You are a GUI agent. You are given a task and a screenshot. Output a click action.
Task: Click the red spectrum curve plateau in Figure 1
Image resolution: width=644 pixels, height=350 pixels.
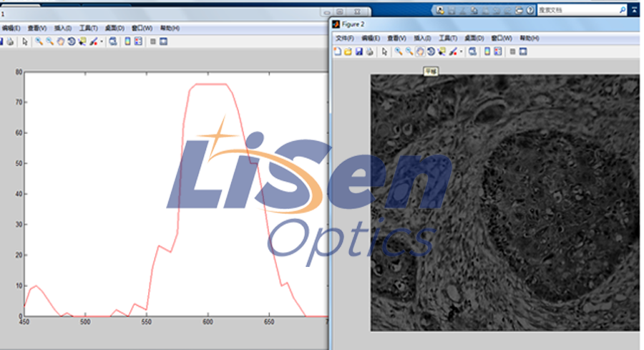click(x=210, y=84)
